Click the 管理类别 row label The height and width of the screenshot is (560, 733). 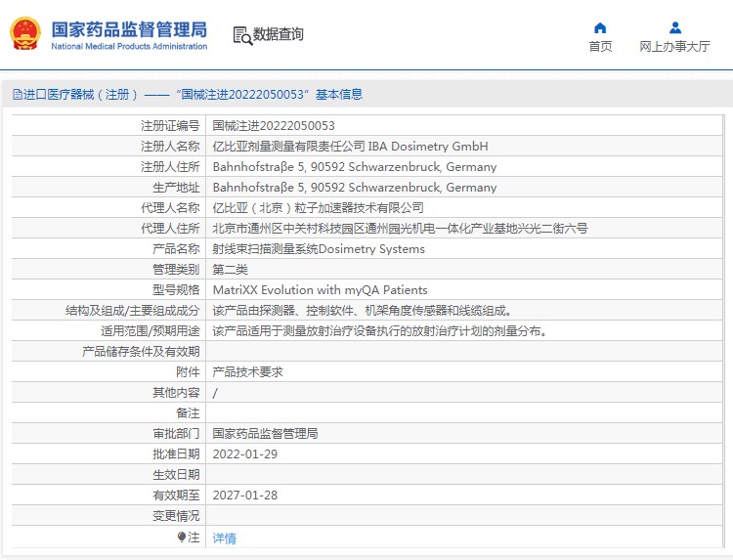(176, 270)
